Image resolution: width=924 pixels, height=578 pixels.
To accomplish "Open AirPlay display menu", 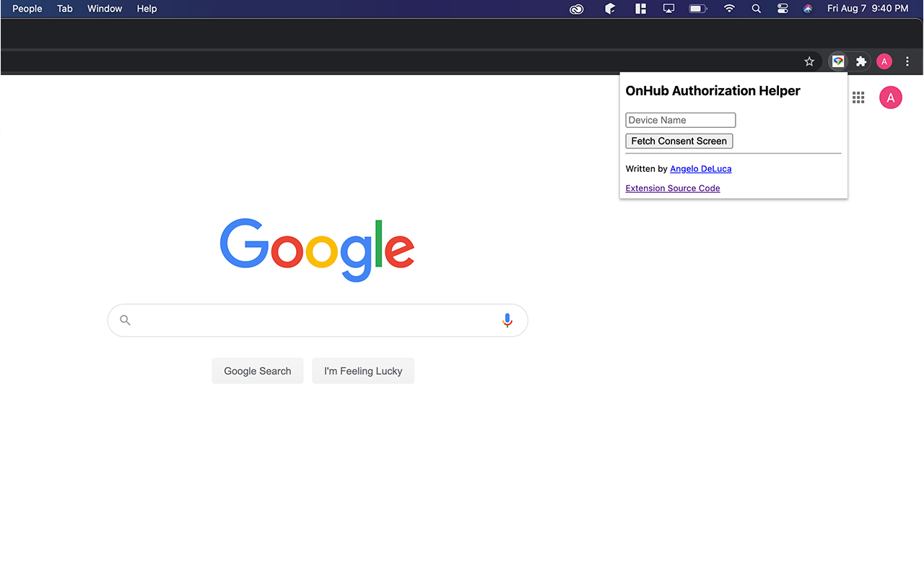I will click(668, 9).
